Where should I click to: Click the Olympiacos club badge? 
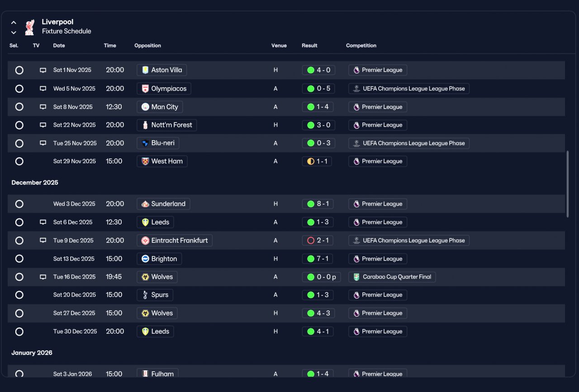145,89
